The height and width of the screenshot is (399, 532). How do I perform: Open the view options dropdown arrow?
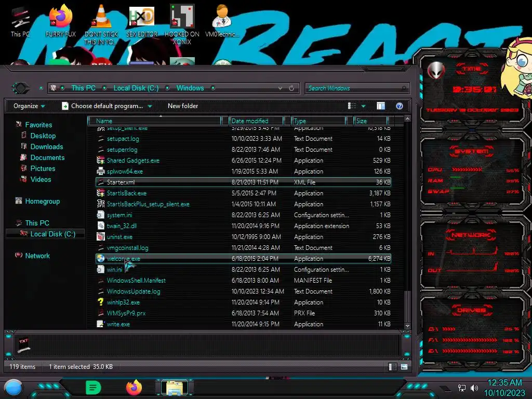click(363, 106)
